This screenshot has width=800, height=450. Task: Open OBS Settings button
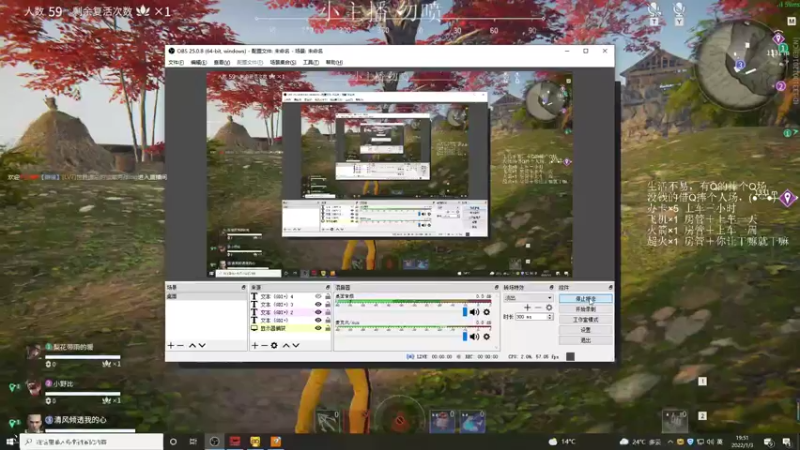tap(586, 330)
